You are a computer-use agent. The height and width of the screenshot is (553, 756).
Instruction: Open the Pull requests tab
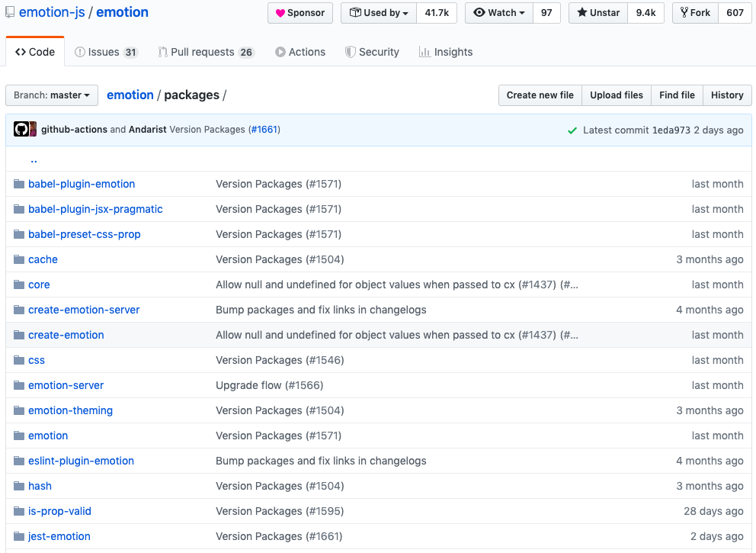coord(206,52)
